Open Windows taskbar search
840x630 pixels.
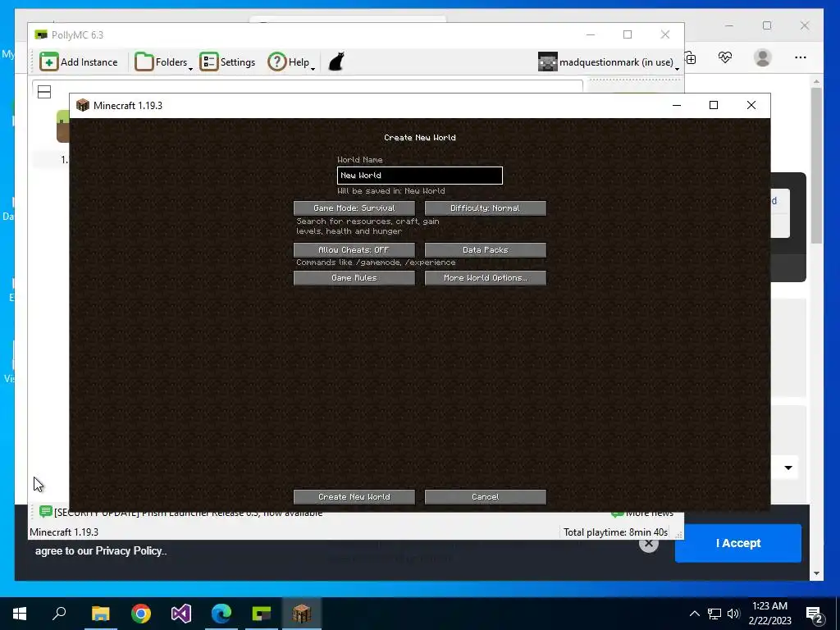(x=59, y=614)
